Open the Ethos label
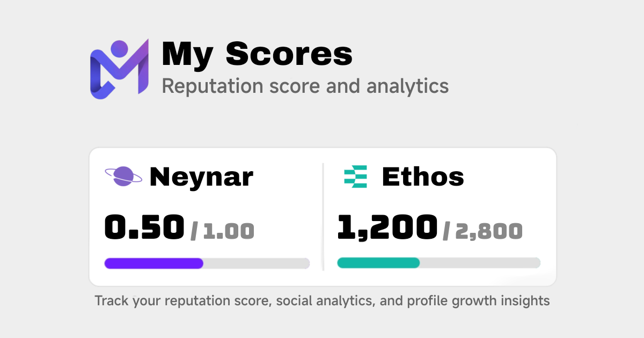 423,177
